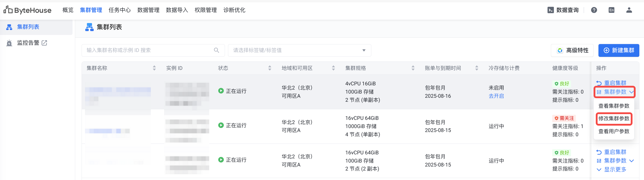This screenshot has width=644, height=180.
Task: Click the 新建集群 button
Action: click(x=619, y=50)
